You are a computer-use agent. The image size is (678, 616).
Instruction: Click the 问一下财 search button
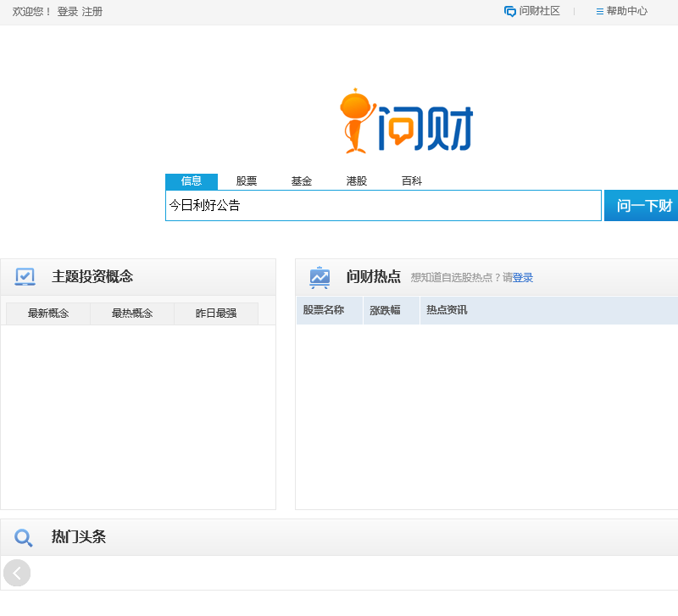coord(642,205)
